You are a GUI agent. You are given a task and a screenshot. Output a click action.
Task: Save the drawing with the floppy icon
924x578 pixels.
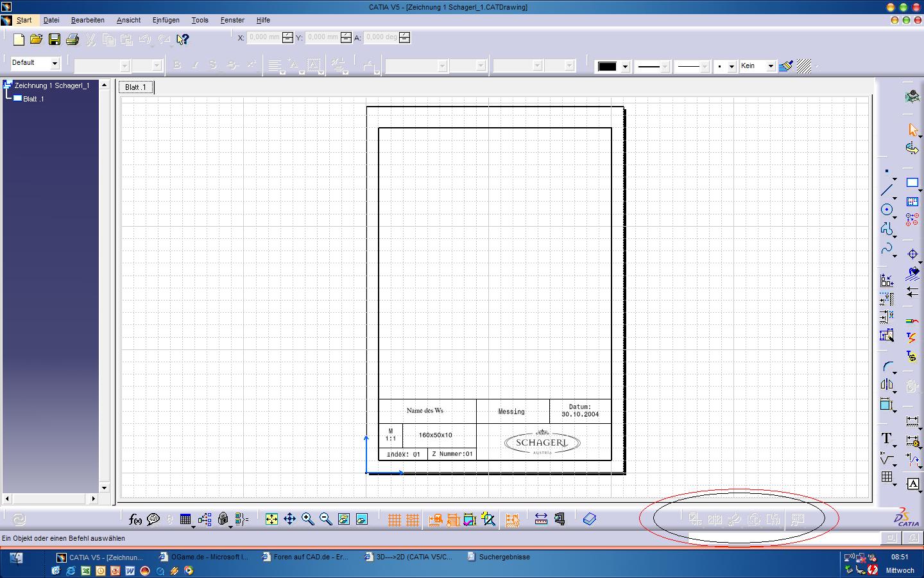pos(55,40)
